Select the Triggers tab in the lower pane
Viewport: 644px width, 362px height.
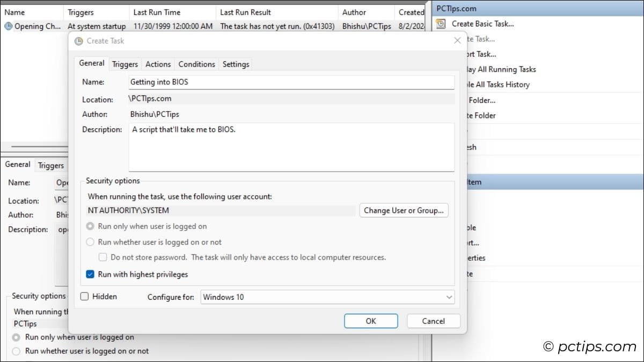(52, 165)
